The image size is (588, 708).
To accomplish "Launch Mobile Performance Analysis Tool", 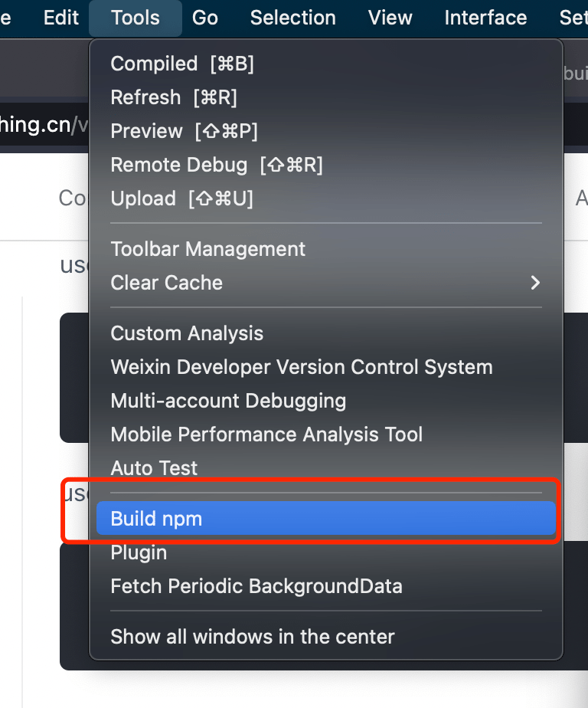I will click(266, 434).
